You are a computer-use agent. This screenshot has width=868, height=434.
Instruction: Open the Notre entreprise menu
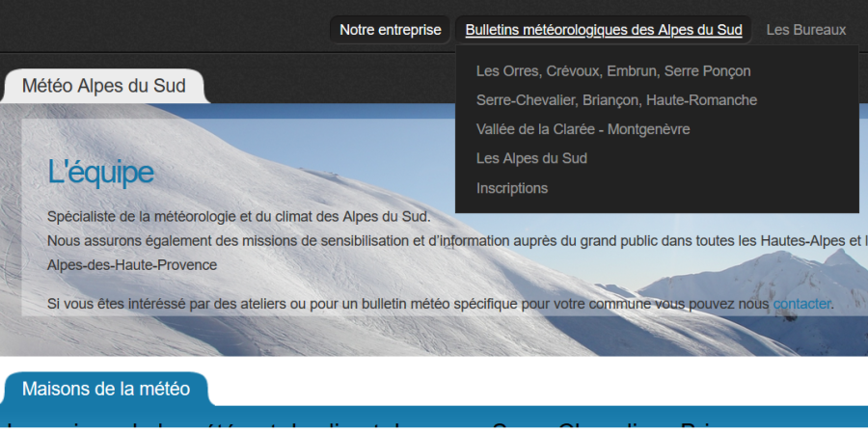click(390, 30)
